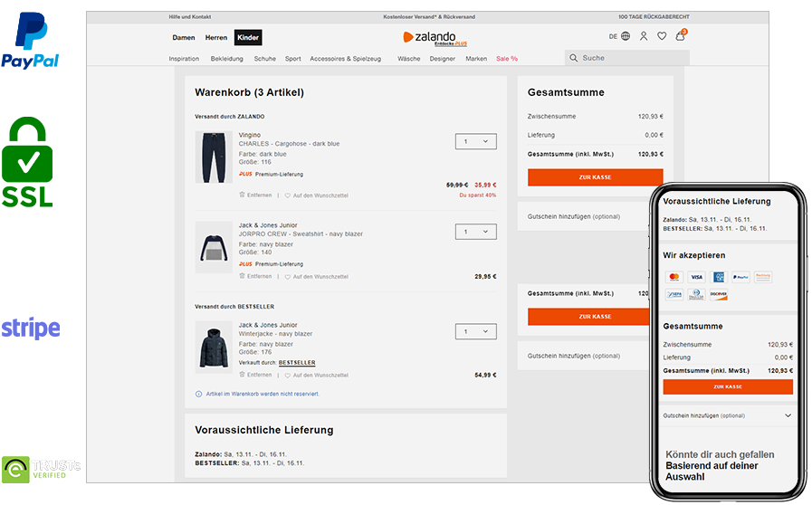Open the Sale % menu
The height and width of the screenshot is (505, 812).
click(x=507, y=59)
